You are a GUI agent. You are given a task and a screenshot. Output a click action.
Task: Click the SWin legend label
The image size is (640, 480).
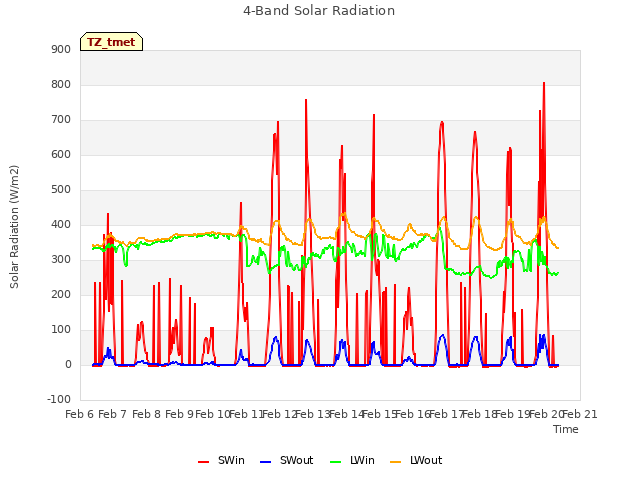(231, 460)
